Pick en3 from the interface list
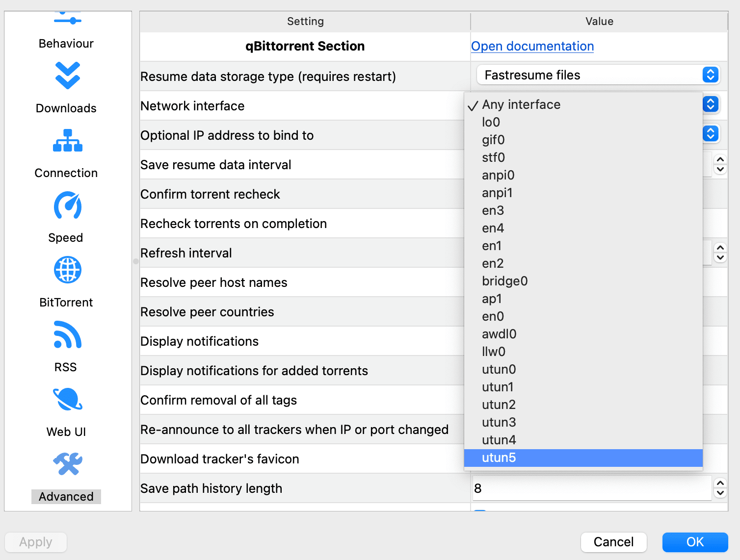Screen dimensions: 740x560 [x=583, y=210]
